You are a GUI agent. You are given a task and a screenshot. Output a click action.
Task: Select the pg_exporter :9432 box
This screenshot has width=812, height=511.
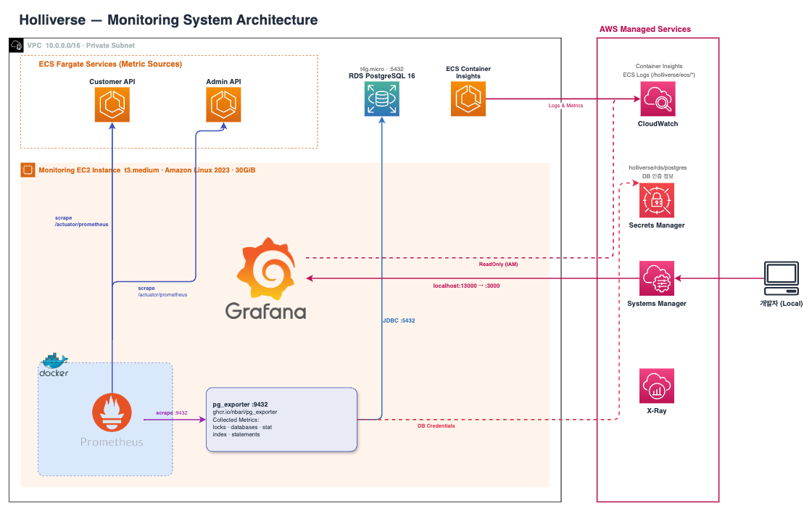coord(282,420)
